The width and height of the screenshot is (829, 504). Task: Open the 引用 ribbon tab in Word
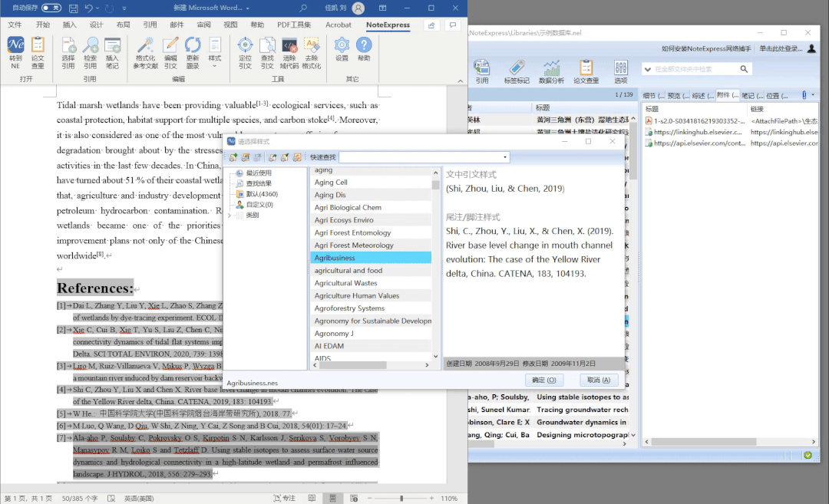(150, 25)
